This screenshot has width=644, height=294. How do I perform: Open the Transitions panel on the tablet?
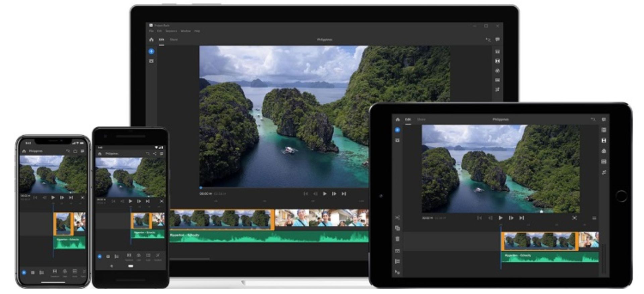click(x=604, y=141)
